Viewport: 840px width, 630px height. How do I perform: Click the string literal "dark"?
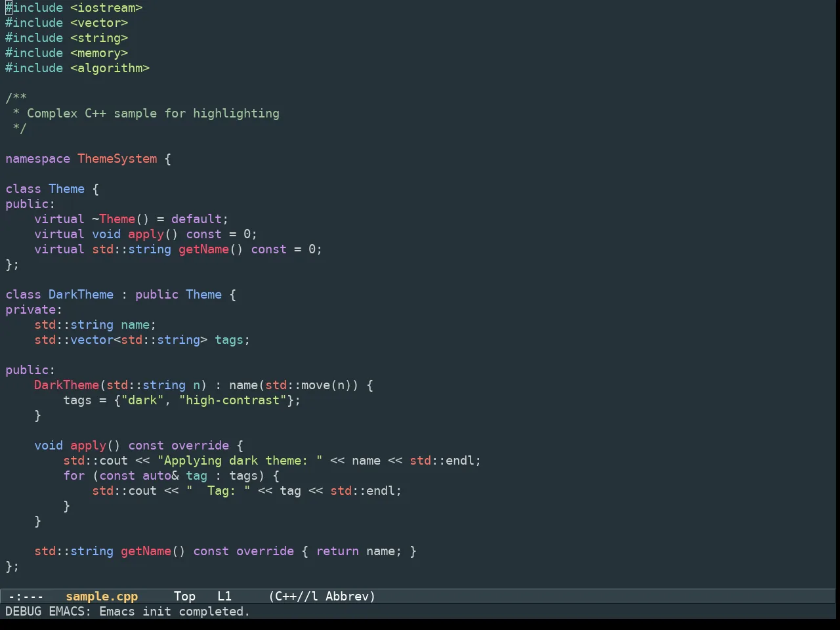(x=142, y=400)
